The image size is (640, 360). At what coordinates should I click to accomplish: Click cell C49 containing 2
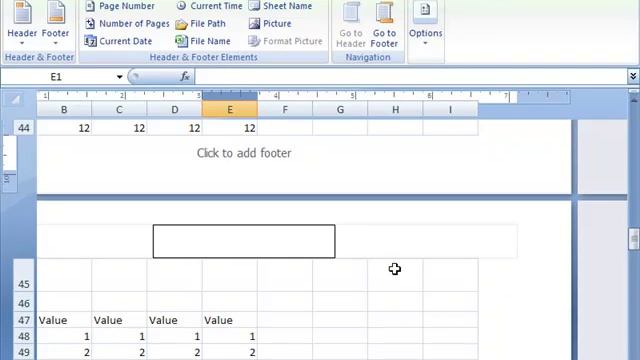tap(119, 352)
